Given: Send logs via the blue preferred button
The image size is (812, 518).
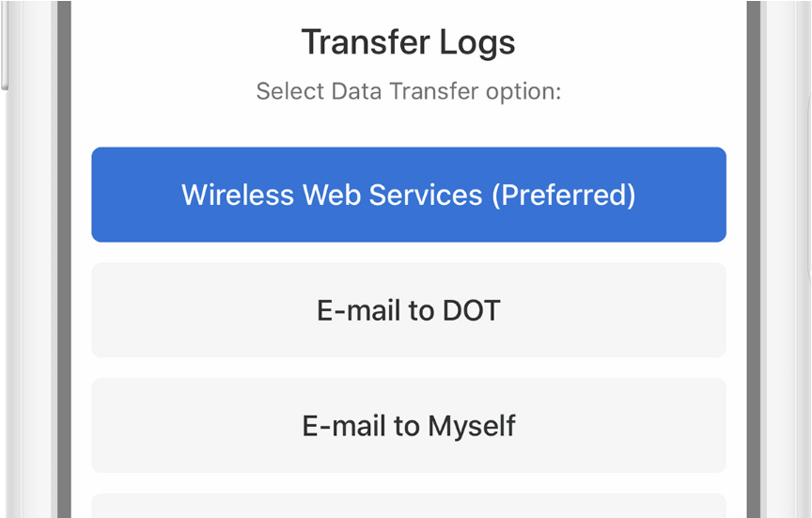Looking at the screenshot, I should [408, 195].
